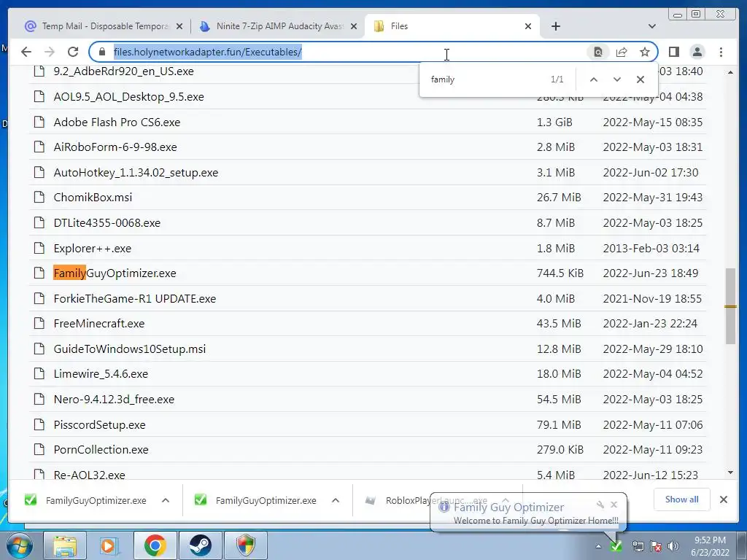Screen dimensions: 747x560
Task: Jump to next find result
Action: [616, 79]
